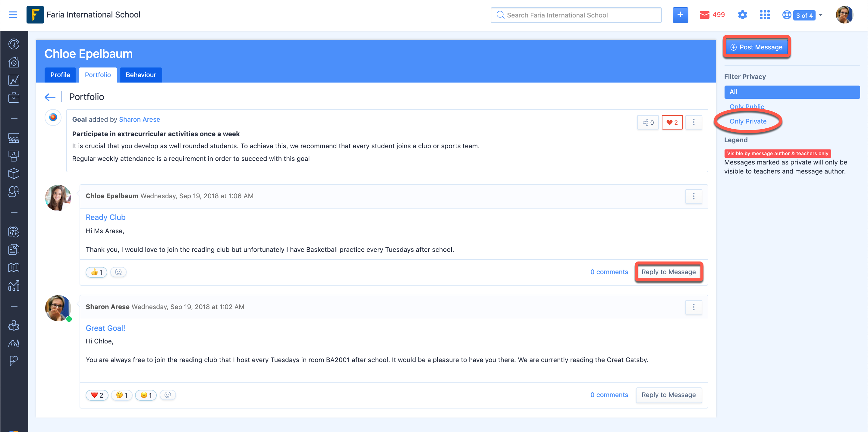Open the briefcase sidebar icon

(x=14, y=98)
